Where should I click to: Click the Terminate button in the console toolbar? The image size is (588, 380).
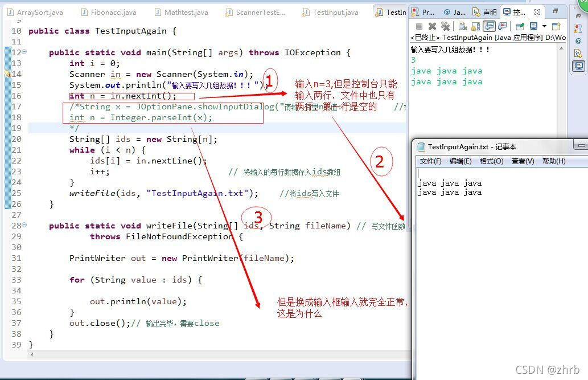click(x=420, y=26)
